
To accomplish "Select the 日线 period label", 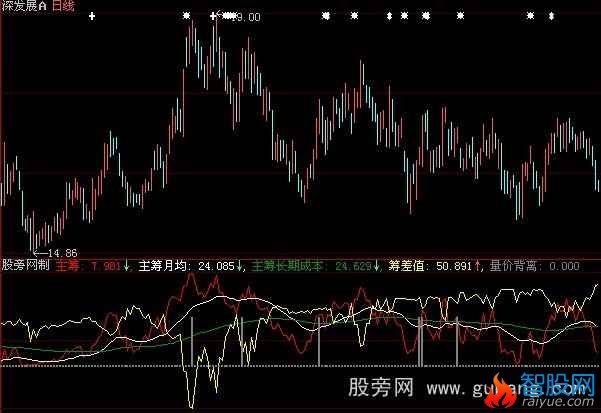I will (63, 5).
